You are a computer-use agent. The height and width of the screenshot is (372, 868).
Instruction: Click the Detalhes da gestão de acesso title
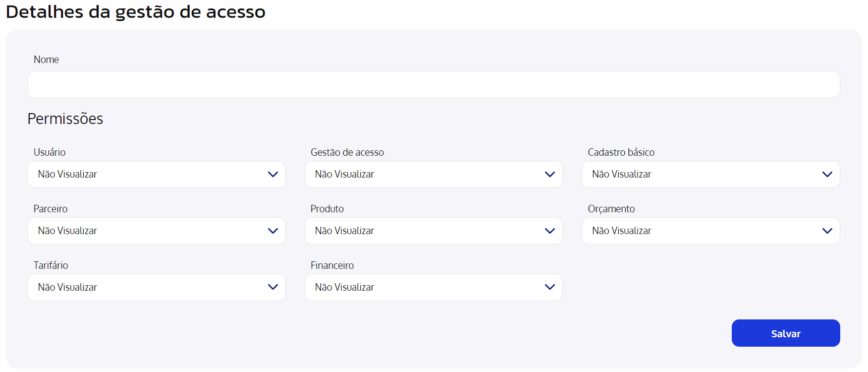point(136,12)
